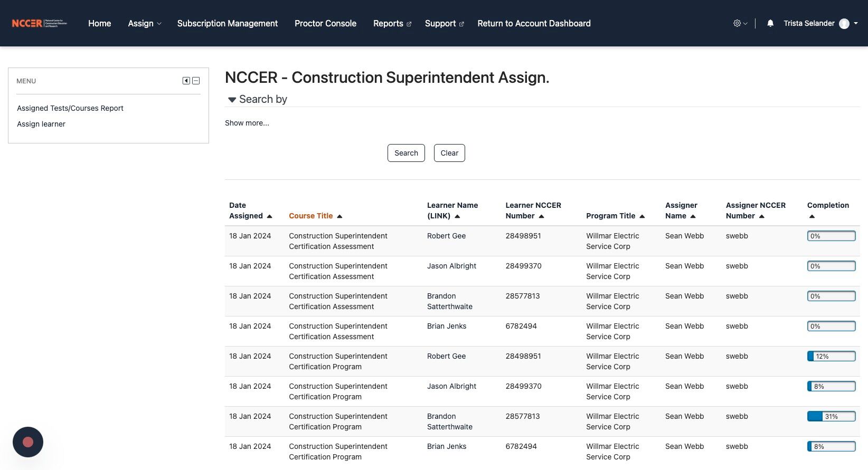The image size is (868, 470).
Task: Go to the Home page
Action: [x=99, y=23]
